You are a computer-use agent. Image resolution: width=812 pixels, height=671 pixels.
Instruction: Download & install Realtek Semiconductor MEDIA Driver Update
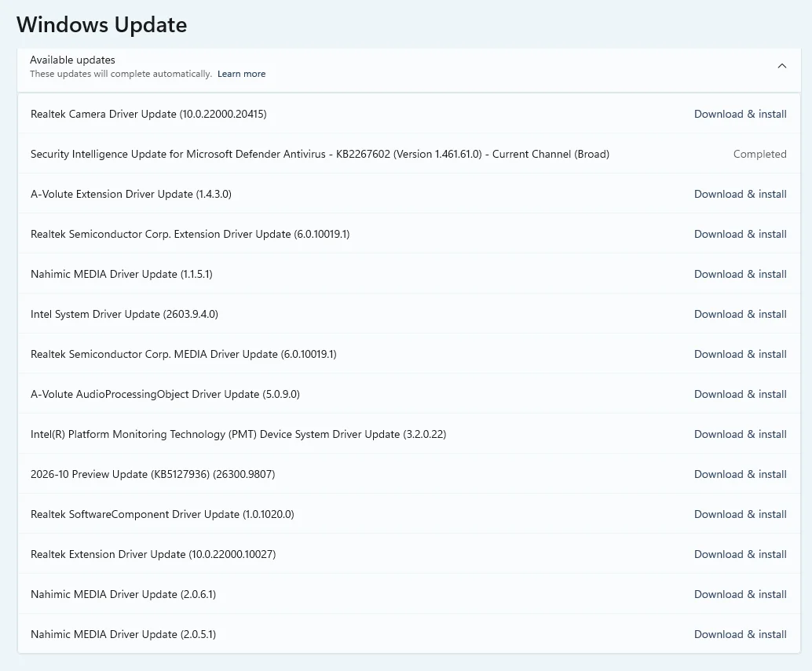pos(740,355)
